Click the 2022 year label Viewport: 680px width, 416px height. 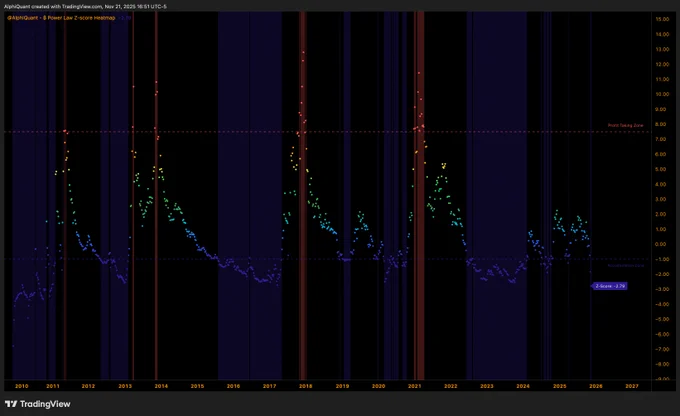click(x=451, y=386)
